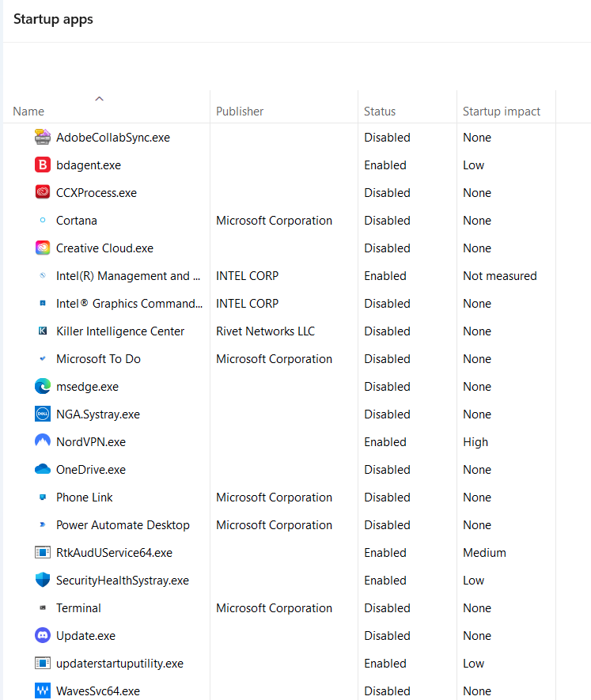Select the updaterstartuputility.exe name
Image resolution: width=591 pixels, height=700 pixels.
[119, 664]
